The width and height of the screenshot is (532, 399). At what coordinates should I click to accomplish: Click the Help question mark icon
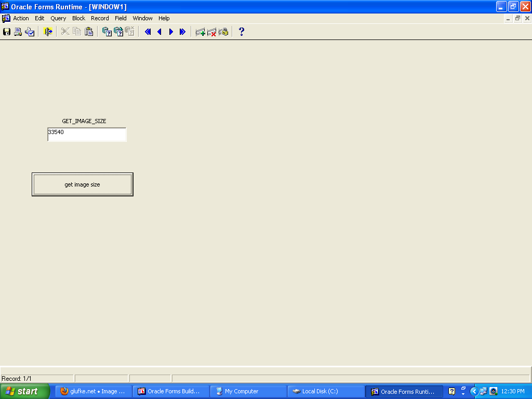241,32
